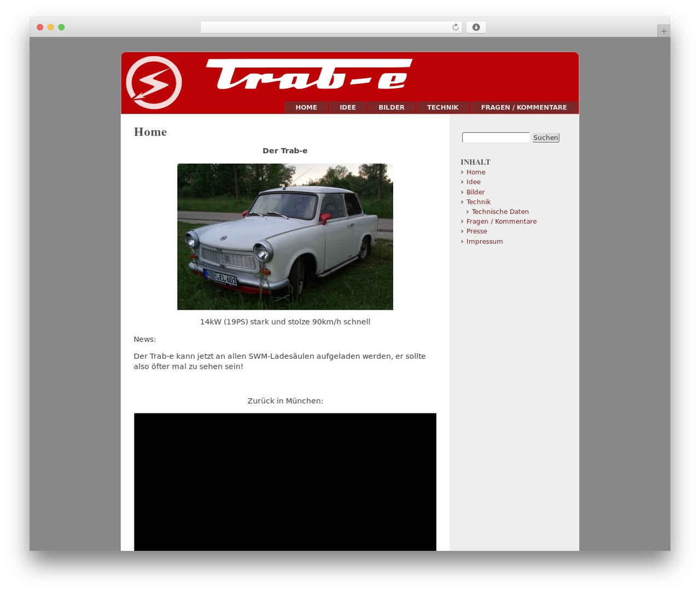Follow the Fragen / Kommentare sidebar link
Image resolution: width=700 pixels, height=593 pixels.
coord(501,222)
